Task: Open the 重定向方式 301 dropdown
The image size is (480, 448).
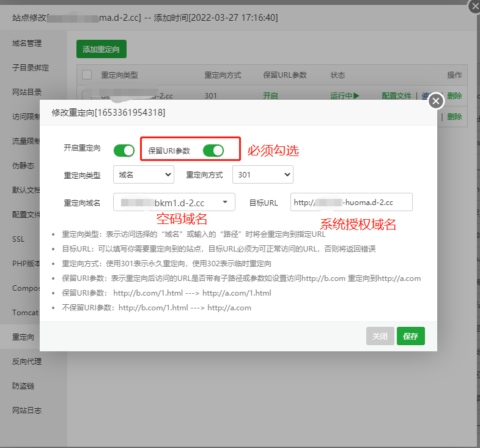Action: 263,175
